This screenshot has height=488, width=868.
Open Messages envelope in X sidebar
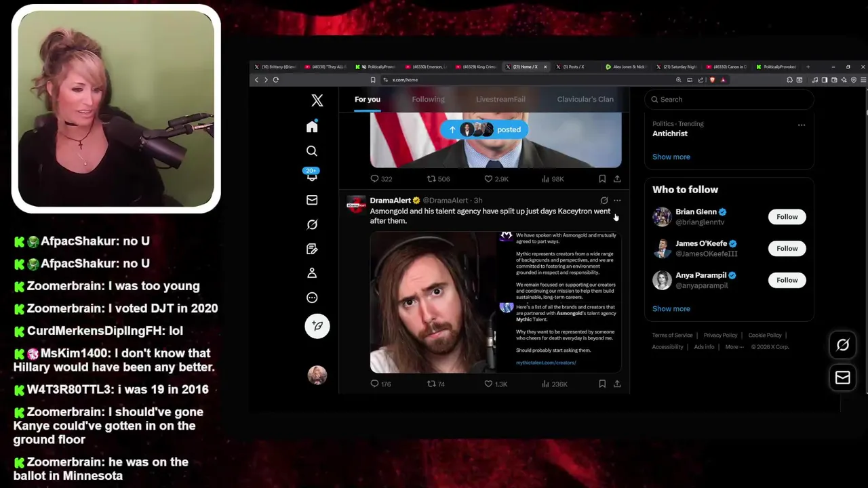pyautogui.click(x=312, y=200)
